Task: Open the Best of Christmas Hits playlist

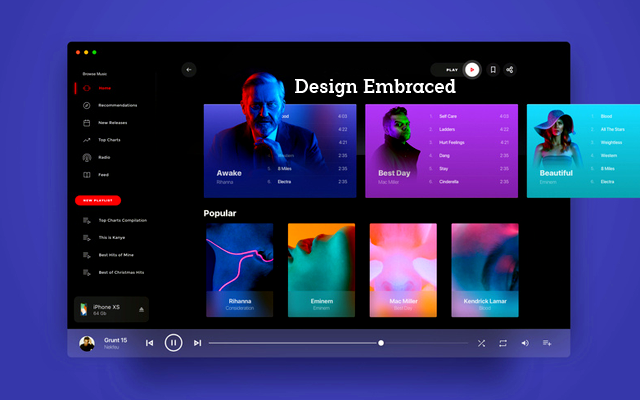Action: point(121,272)
